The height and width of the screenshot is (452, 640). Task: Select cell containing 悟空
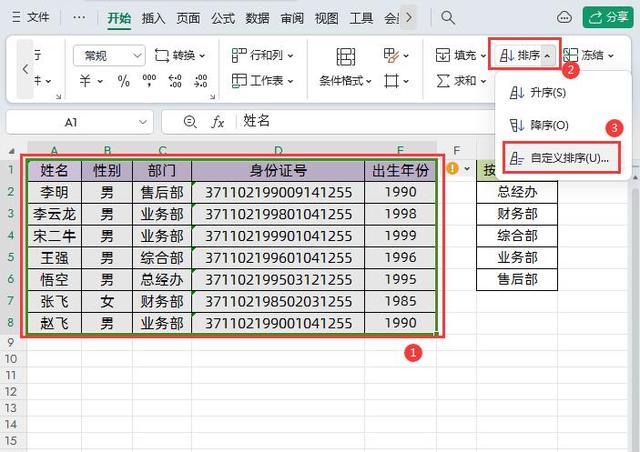pos(54,280)
